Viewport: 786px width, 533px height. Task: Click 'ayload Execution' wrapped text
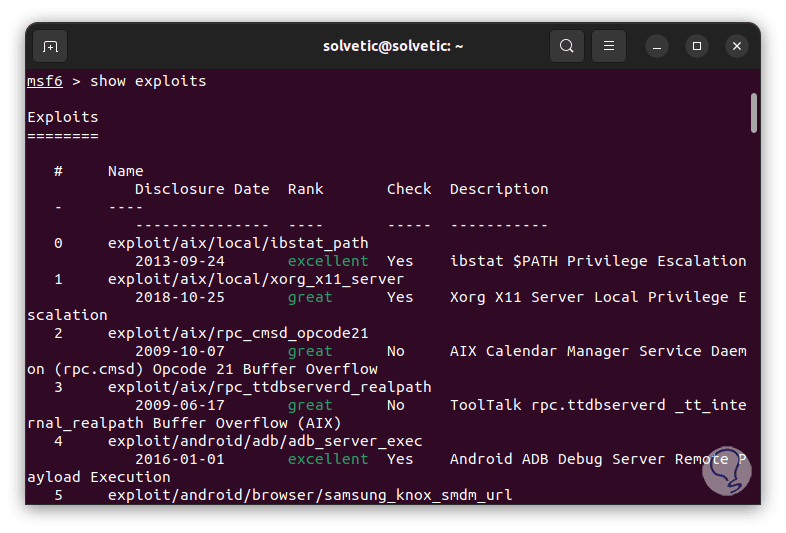(99, 478)
